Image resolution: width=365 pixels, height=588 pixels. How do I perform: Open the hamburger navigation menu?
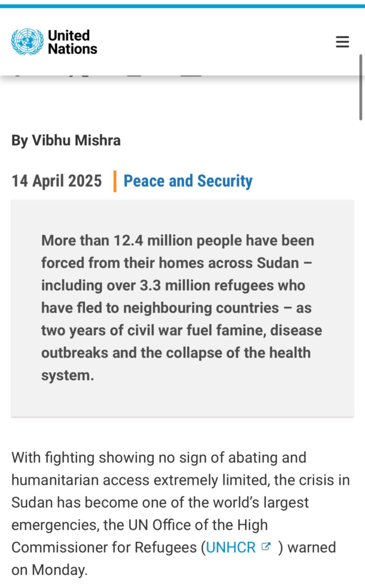click(342, 42)
